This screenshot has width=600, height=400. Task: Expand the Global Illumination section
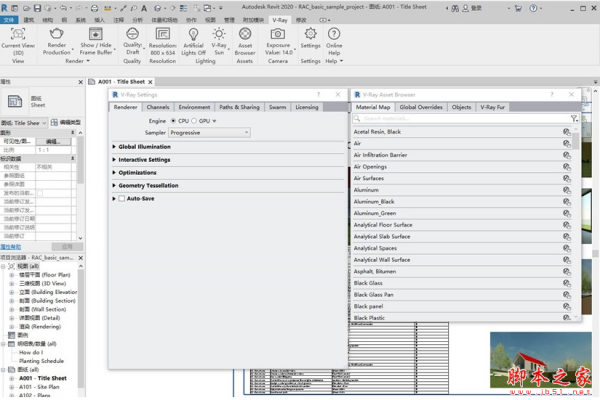[x=144, y=147]
